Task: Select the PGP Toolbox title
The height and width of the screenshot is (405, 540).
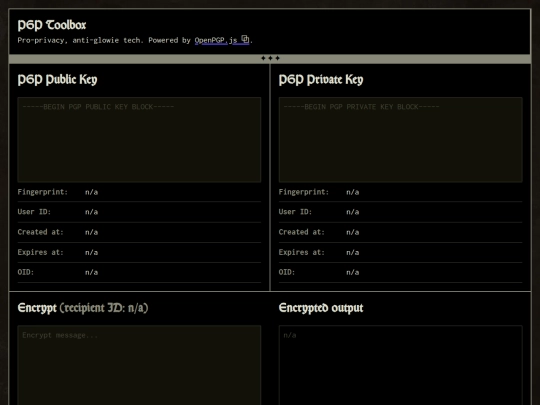Action: [x=52, y=25]
